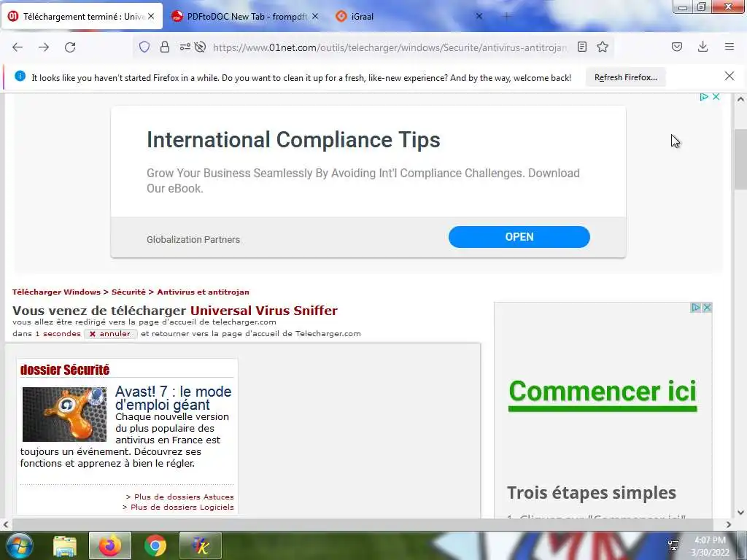The width and height of the screenshot is (747, 560).
Task: Click the padlock site security icon
Action: coord(165,47)
